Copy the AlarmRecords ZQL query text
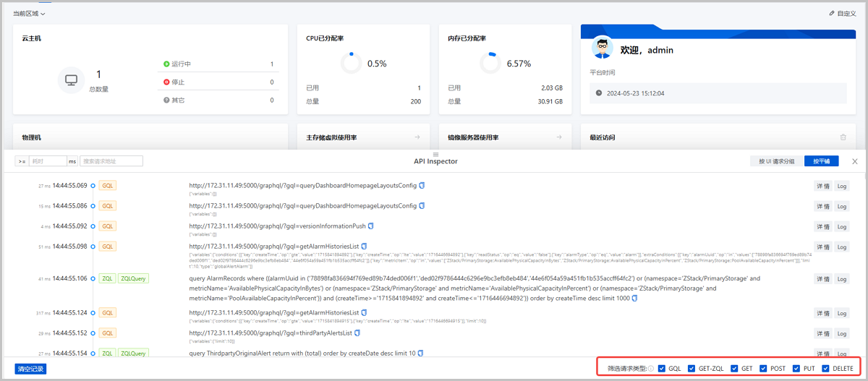 point(635,299)
